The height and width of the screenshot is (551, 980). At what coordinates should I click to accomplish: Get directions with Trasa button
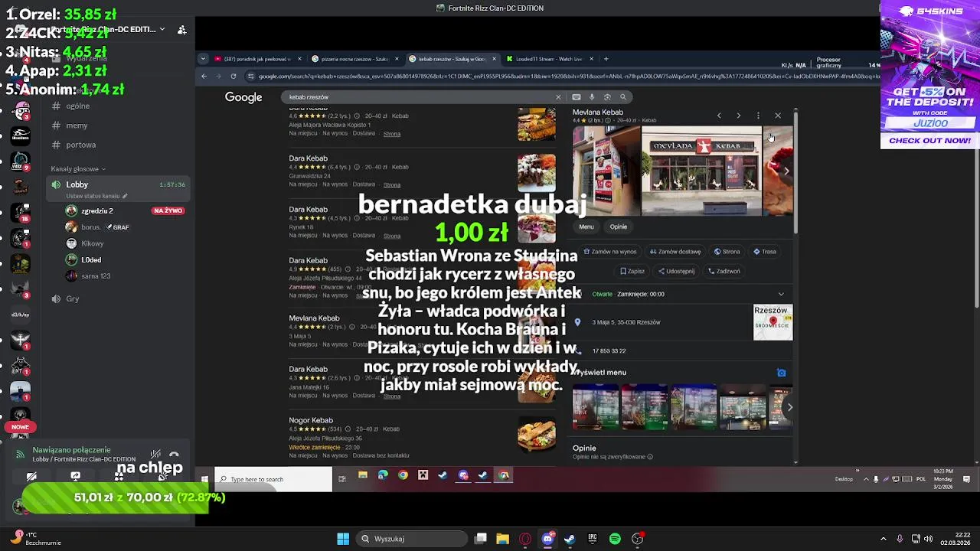click(765, 252)
